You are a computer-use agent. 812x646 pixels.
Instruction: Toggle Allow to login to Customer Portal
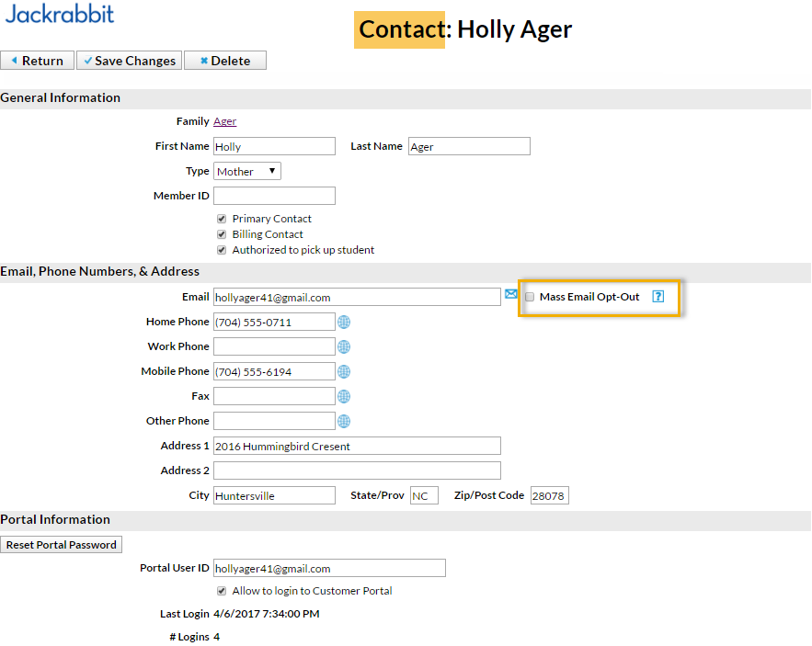[222, 591]
